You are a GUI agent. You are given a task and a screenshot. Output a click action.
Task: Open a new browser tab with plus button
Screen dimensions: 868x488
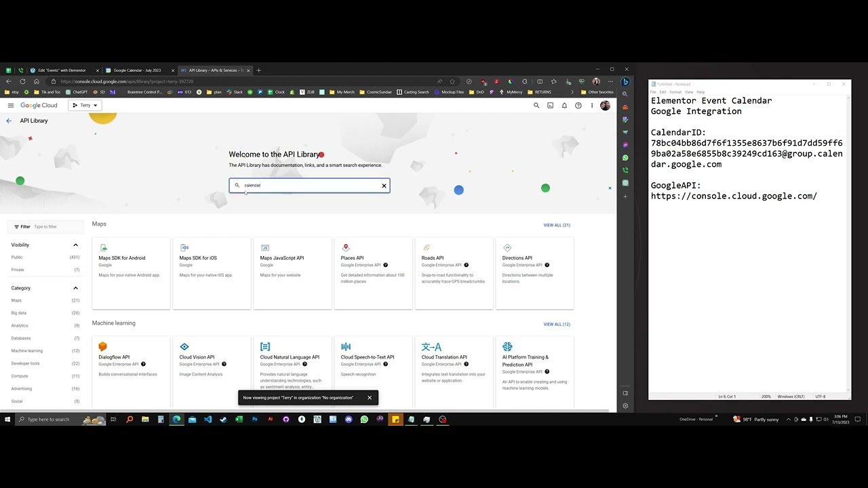point(258,70)
